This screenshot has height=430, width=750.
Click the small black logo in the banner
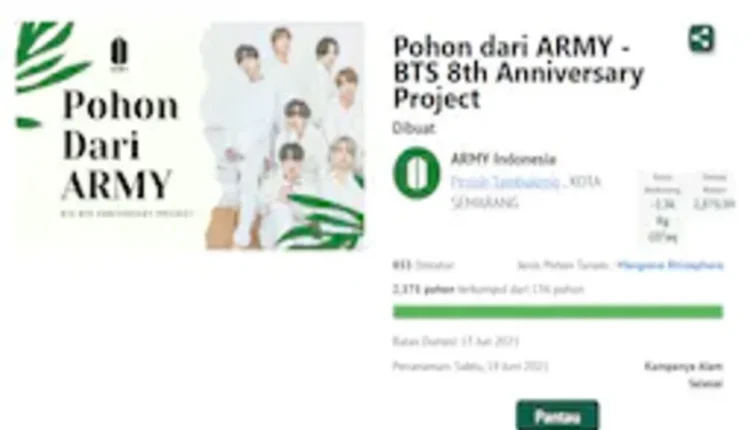point(119,54)
